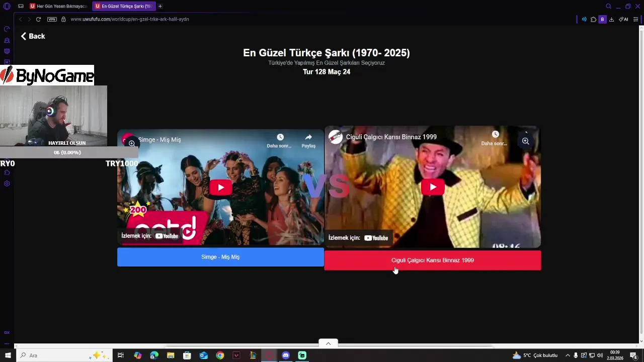Image resolution: width=644 pixels, height=362 pixels.
Task: Zoom Ciguli video with magnifier icon
Action: [525, 141]
